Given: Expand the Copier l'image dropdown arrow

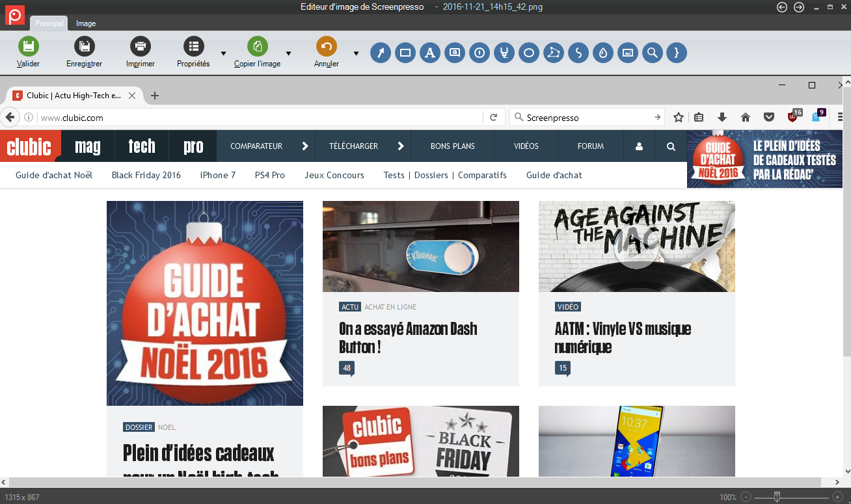Looking at the screenshot, I should click(x=288, y=53).
